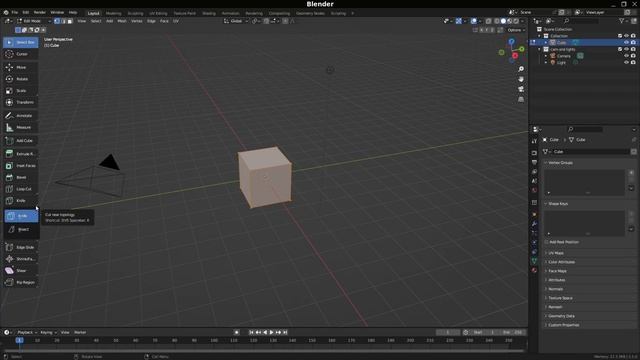Image resolution: width=640 pixels, height=360 pixels.
Task: Click the pan view hand icon
Action: coord(521,79)
